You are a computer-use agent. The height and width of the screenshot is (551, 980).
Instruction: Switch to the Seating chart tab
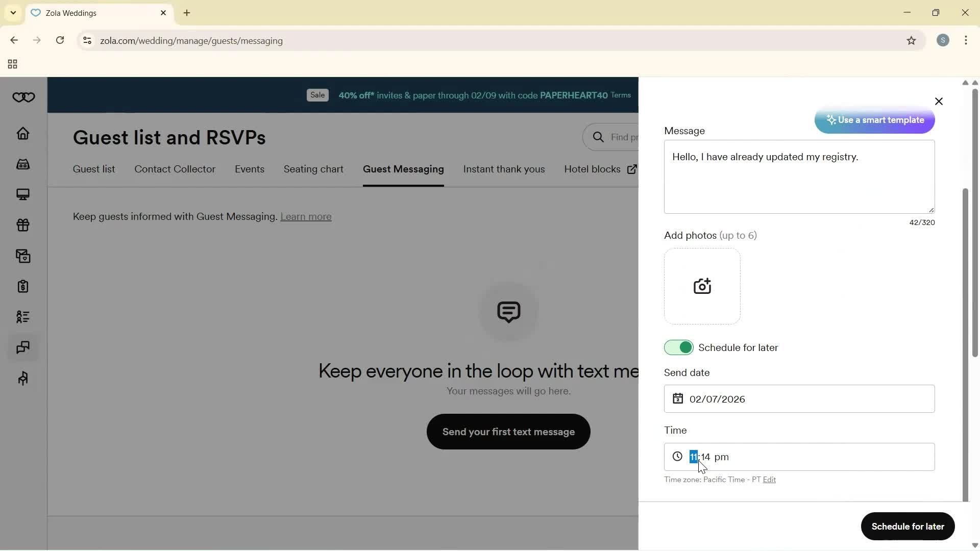313,169
